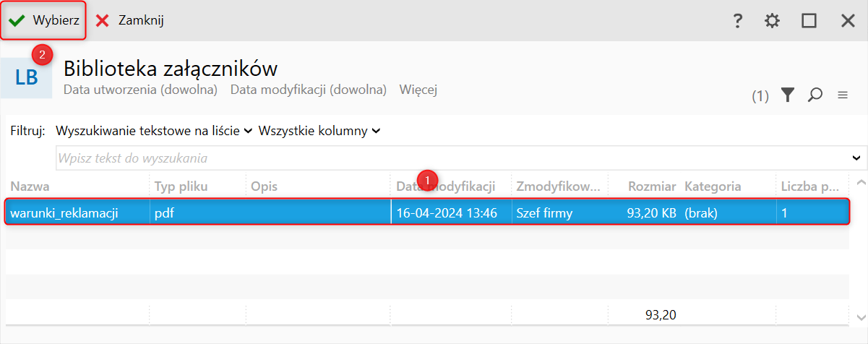Image resolution: width=868 pixels, height=344 pixels.
Task: Click the (brak) category cell
Action: point(729,213)
